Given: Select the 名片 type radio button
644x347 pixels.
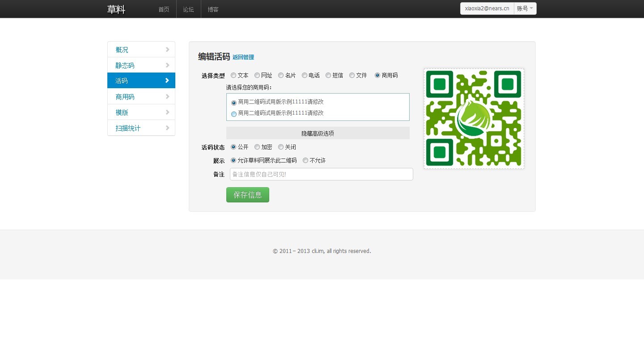Looking at the screenshot, I should tap(281, 75).
